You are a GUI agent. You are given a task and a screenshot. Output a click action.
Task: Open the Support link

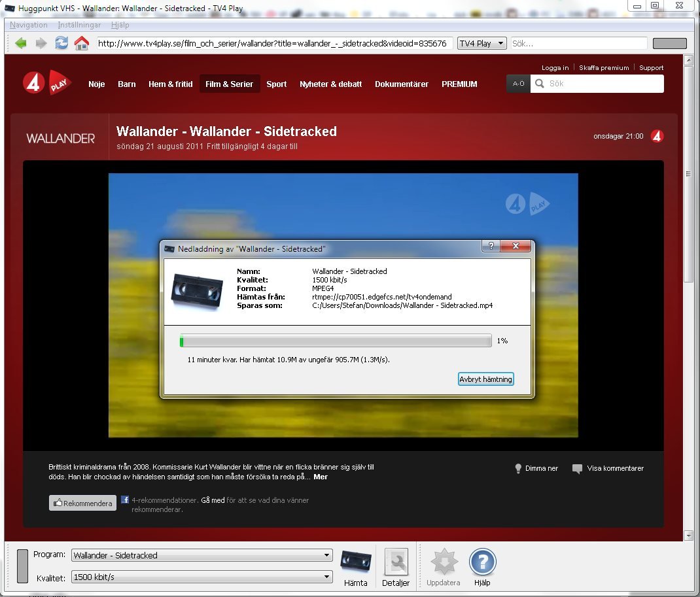(x=652, y=68)
